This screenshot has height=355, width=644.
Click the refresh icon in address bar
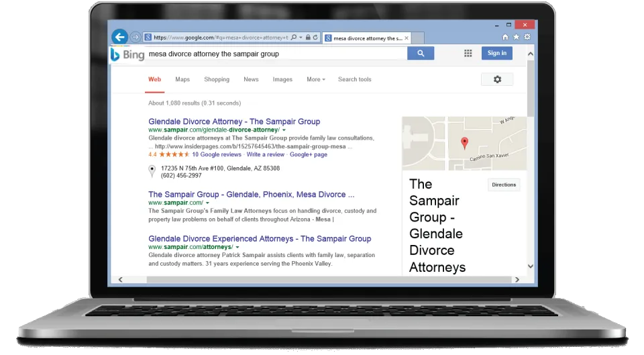pyautogui.click(x=316, y=38)
